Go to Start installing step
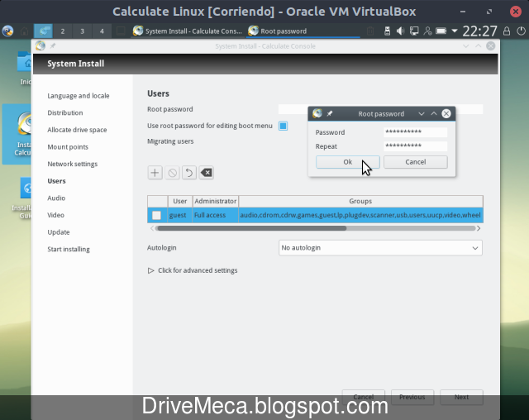This screenshot has width=529, height=420. (69, 250)
